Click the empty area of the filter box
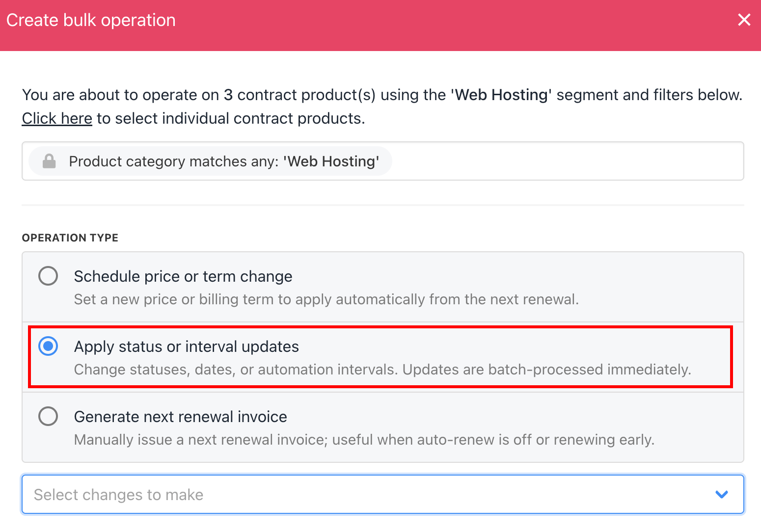 565,161
